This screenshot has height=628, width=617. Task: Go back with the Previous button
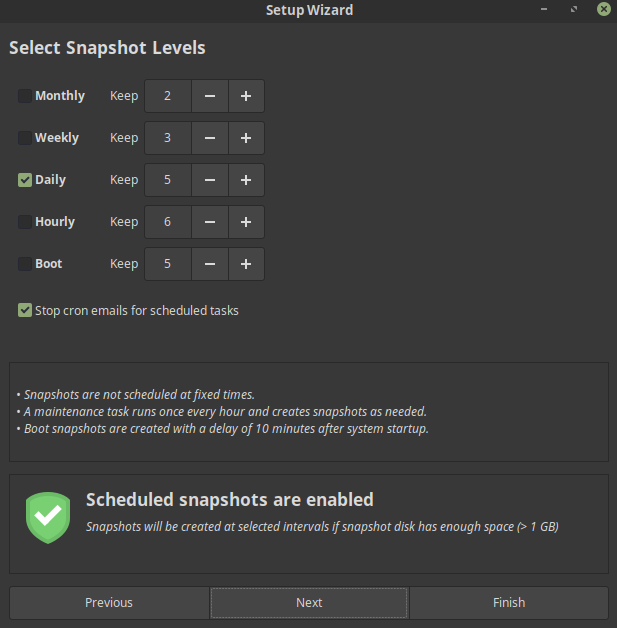109,603
